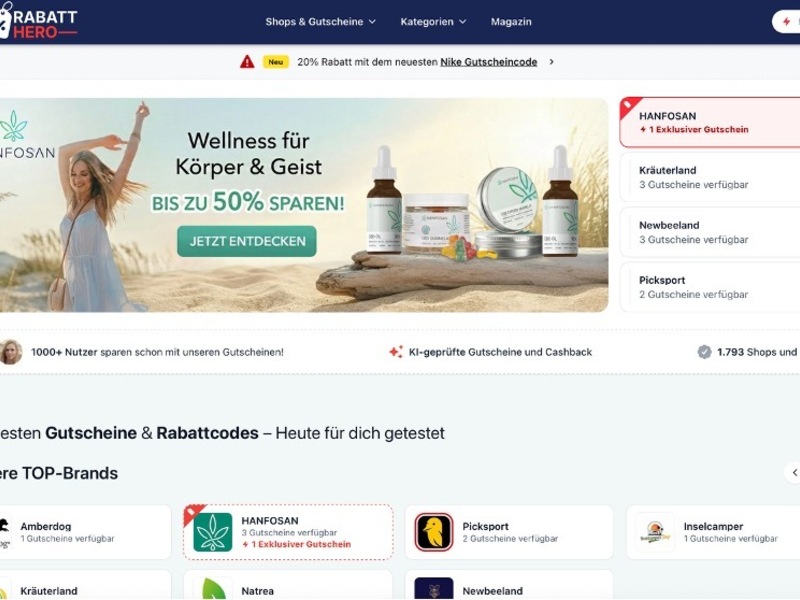
Task: Click the JETZT ENTDECKEN button
Action: pyautogui.click(x=247, y=241)
